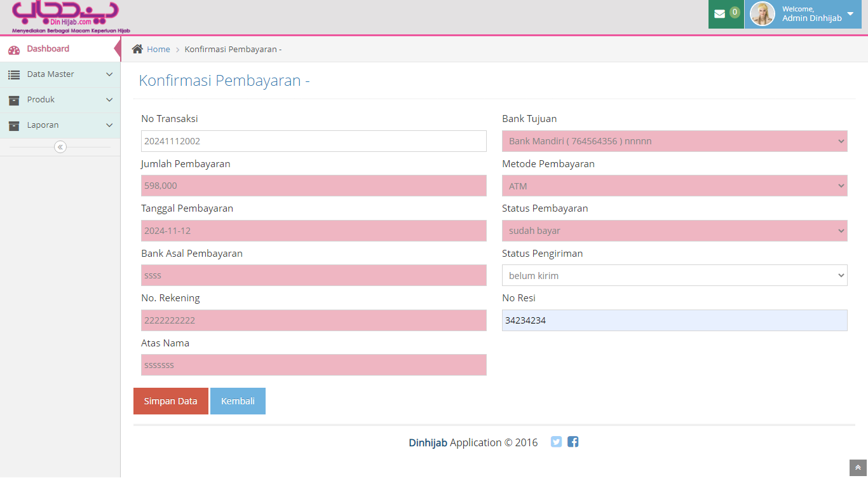Click the No Resi input field
Viewport: 868px width, 478px height.
click(674, 320)
